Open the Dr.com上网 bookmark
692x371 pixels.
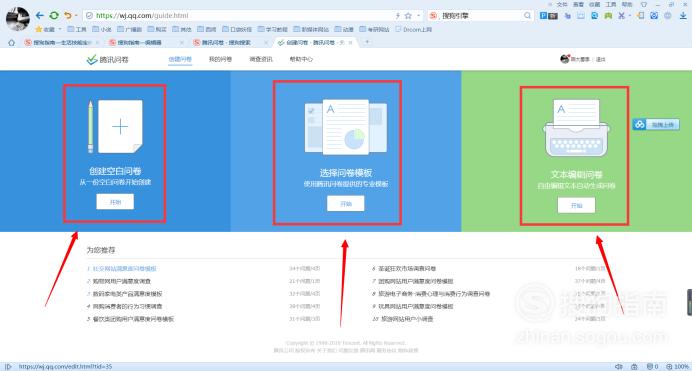click(414, 29)
